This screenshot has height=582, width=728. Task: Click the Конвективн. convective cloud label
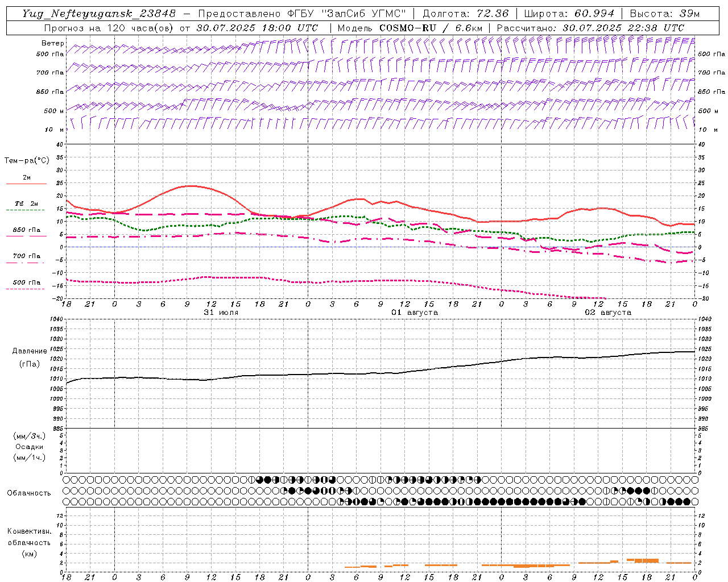[29, 531]
